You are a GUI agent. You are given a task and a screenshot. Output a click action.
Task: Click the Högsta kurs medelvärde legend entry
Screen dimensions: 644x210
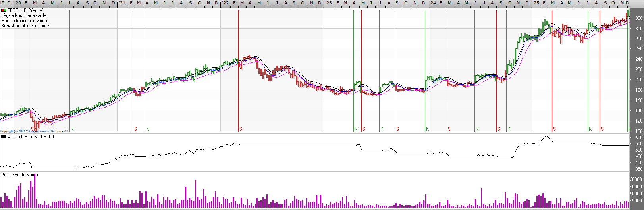click(x=24, y=21)
